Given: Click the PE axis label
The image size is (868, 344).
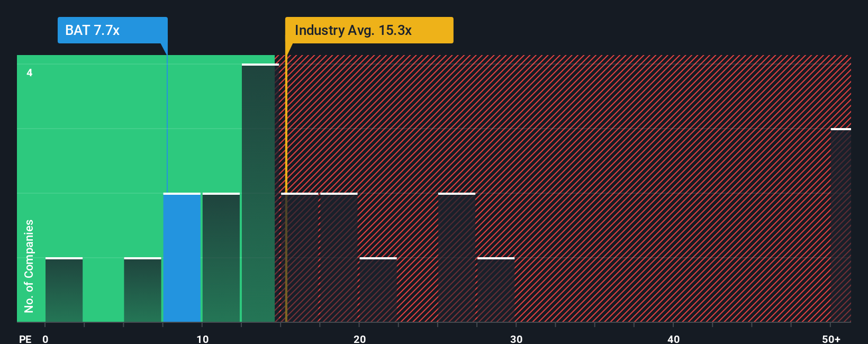Looking at the screenshot, I should (25, 339).
